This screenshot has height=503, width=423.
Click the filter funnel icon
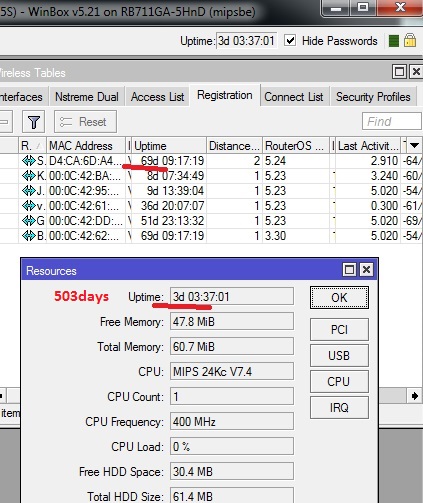coord(33,122)
